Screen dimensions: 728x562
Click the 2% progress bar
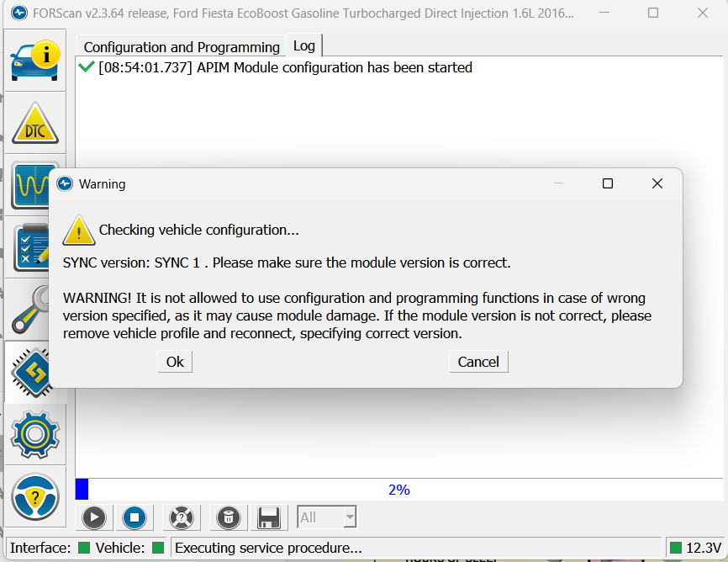(x=398, y=490)
